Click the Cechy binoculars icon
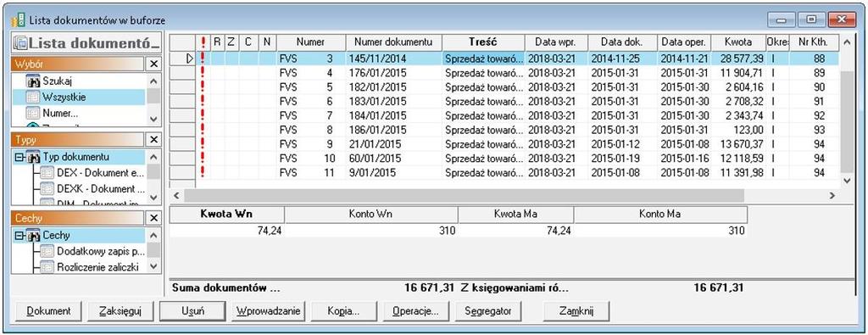 [x=32, y=235]
